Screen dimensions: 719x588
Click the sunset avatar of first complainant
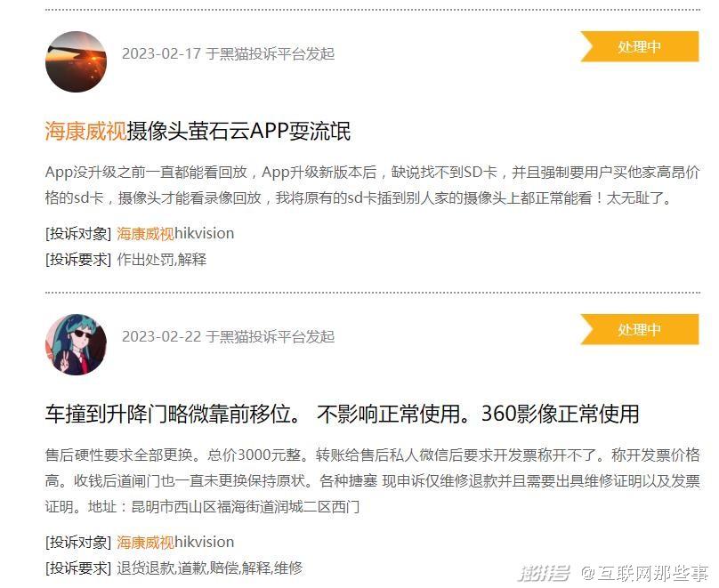click(77, 61)
